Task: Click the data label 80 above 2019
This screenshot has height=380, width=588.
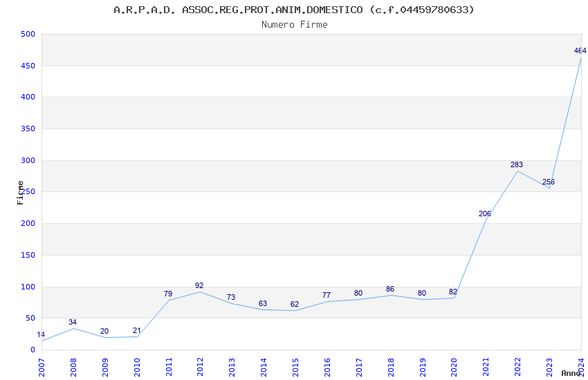Action: tap(422, 293)
